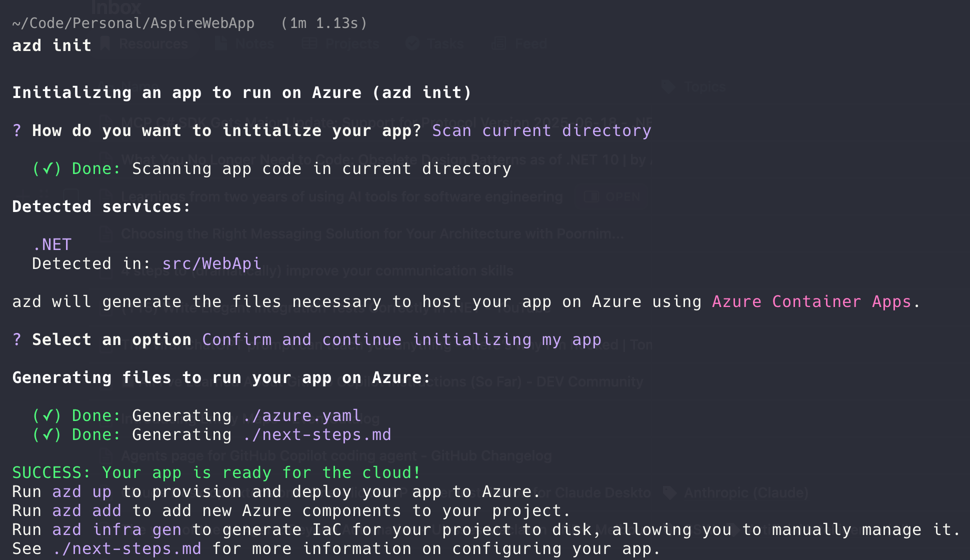The image size is (970, 560).
Task: Click the elapsed time "(1m 1.13s)"
Action: (324, 23)
